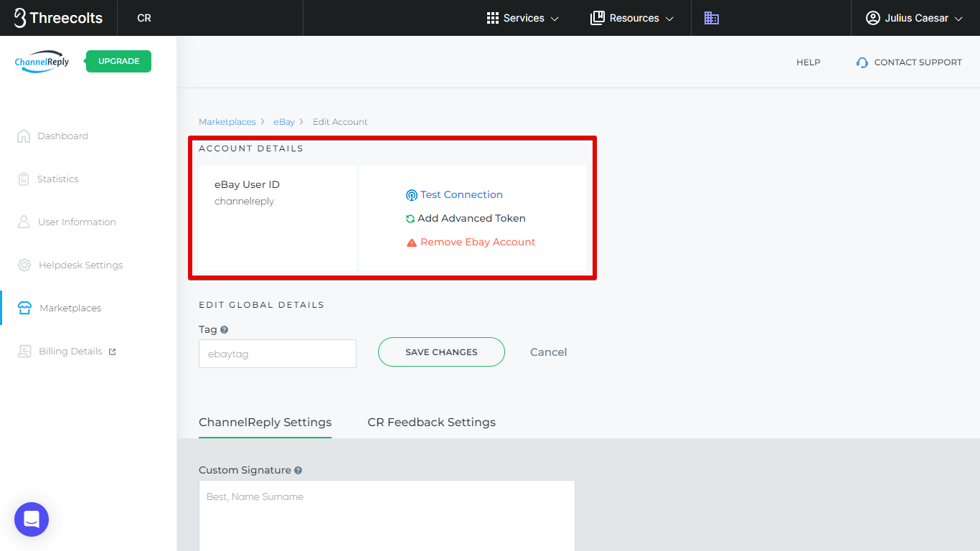The height and width of the screenshot is (551, 980).
Task: Click the User Information person icon
Action: (24, 222)
